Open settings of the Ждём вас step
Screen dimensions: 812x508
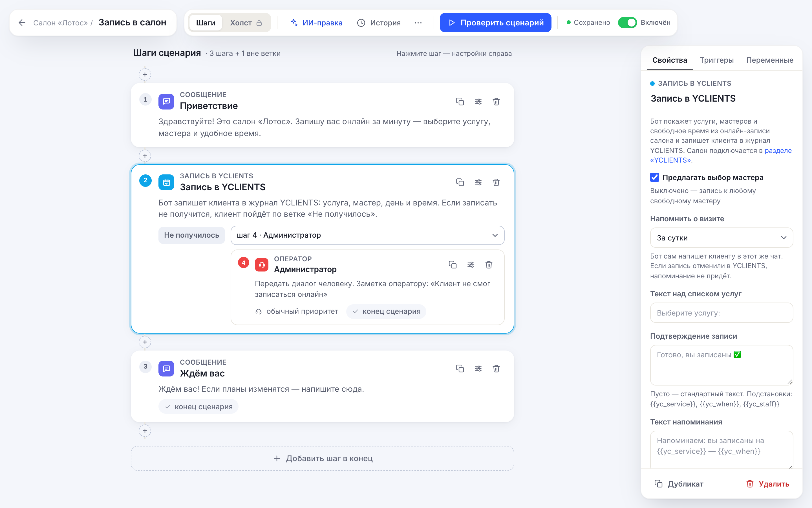[478, 369]
